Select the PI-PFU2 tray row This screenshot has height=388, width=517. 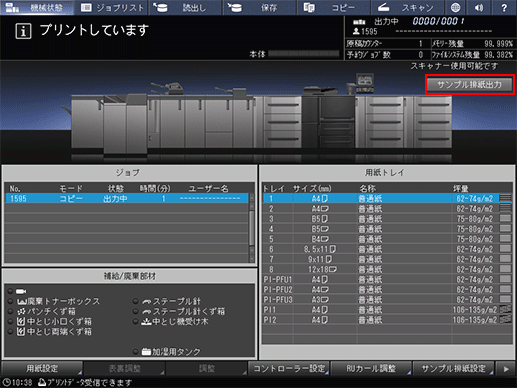click(x=387, y=289)
